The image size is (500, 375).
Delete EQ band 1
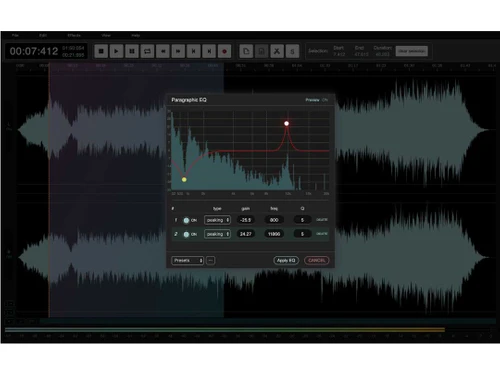pyautogui.click(x=322, y=220)
